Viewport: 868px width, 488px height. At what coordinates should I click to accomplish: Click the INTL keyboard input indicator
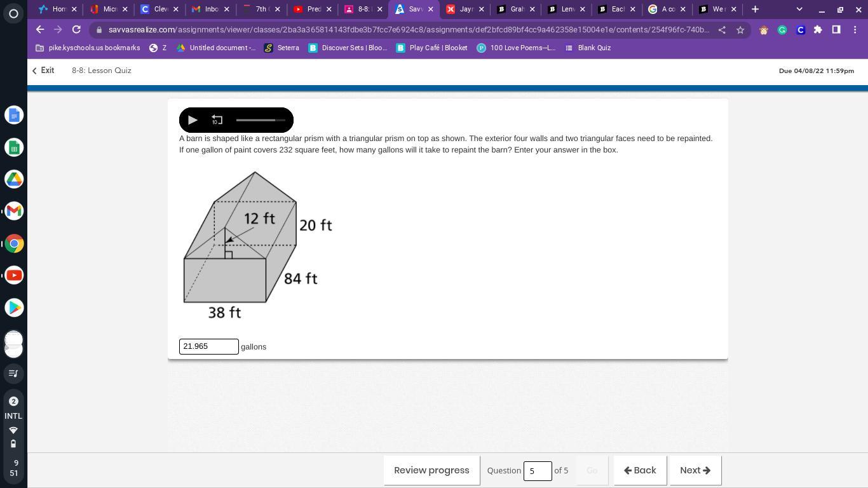tap(13, 416)
